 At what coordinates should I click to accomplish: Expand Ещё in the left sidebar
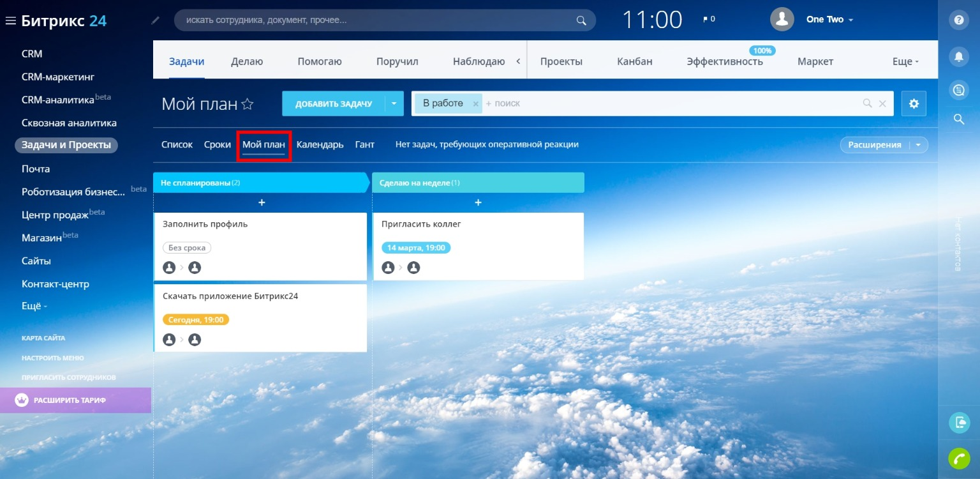(34, 307)
